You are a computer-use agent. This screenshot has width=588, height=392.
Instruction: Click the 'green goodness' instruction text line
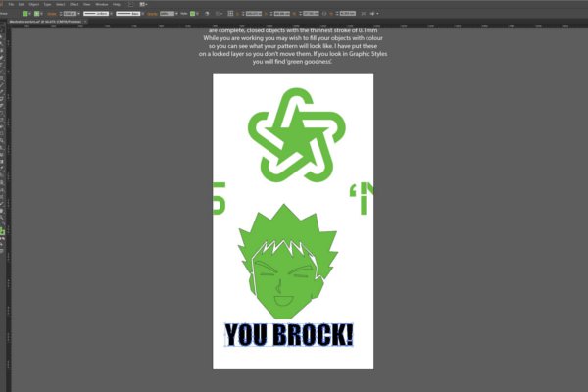[292, 62]
